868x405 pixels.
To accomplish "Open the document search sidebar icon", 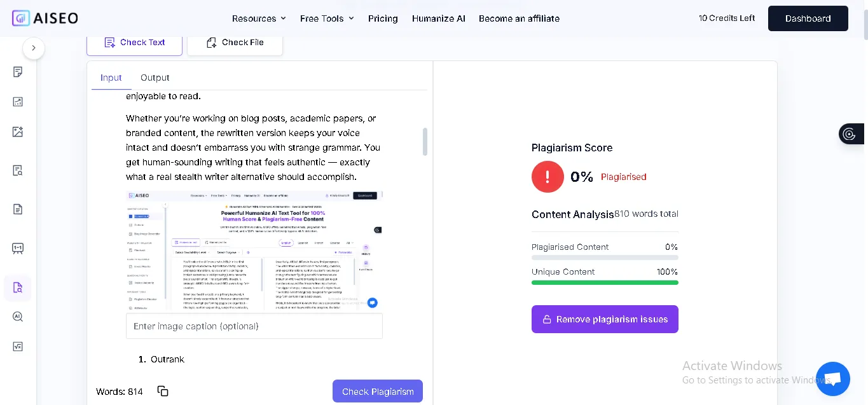I will click(x=18, y=170).
